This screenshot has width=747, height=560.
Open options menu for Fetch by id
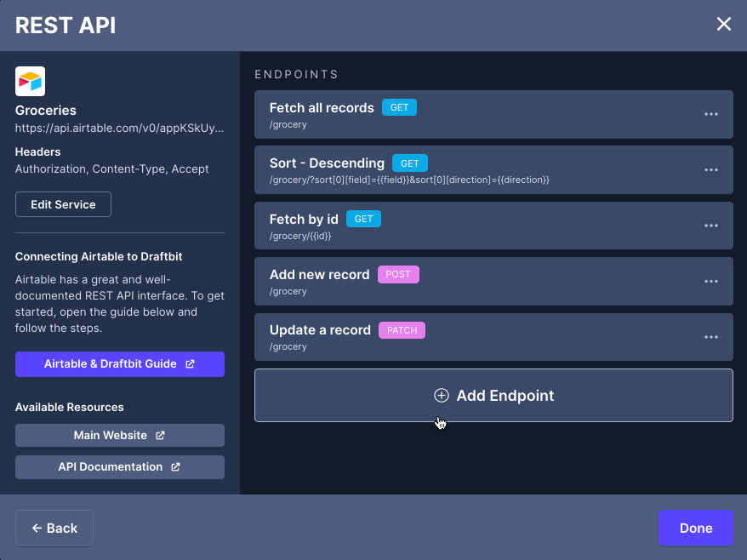710,226
